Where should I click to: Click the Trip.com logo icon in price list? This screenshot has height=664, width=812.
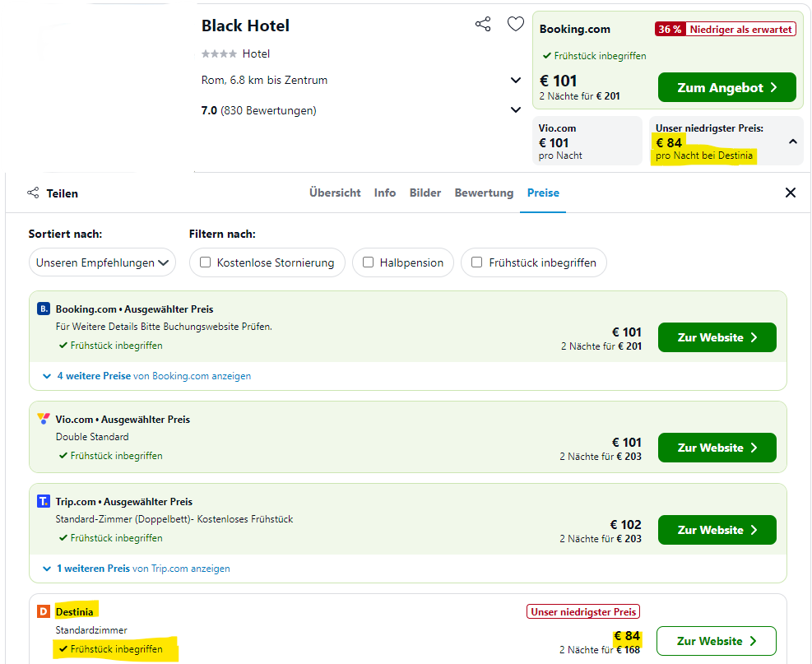pos(44,501)
